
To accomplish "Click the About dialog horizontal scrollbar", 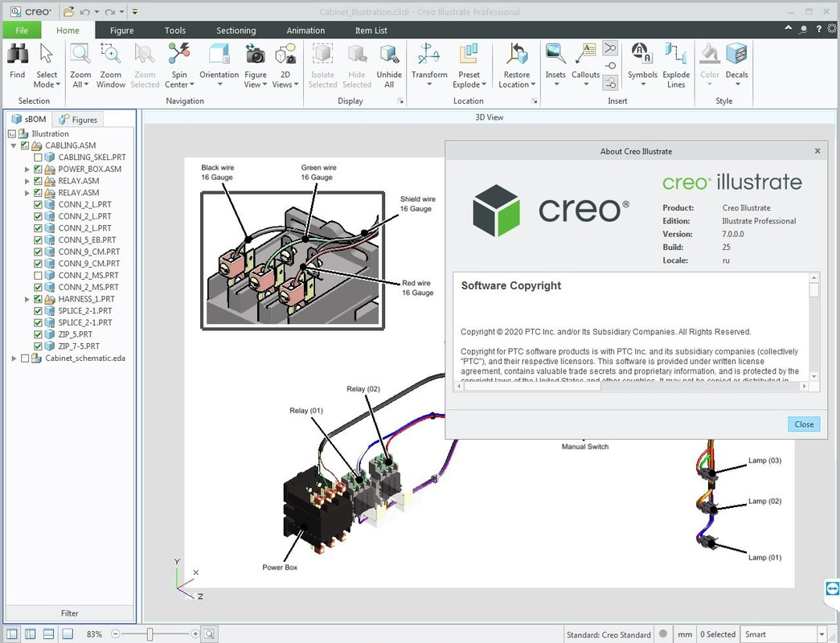I will [631, 387].
